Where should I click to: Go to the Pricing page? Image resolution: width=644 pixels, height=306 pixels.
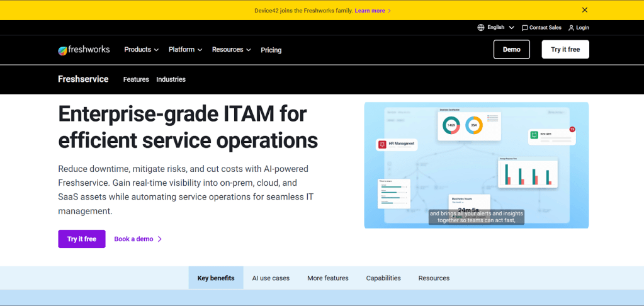pyautogui.click(x=271, y=50)
